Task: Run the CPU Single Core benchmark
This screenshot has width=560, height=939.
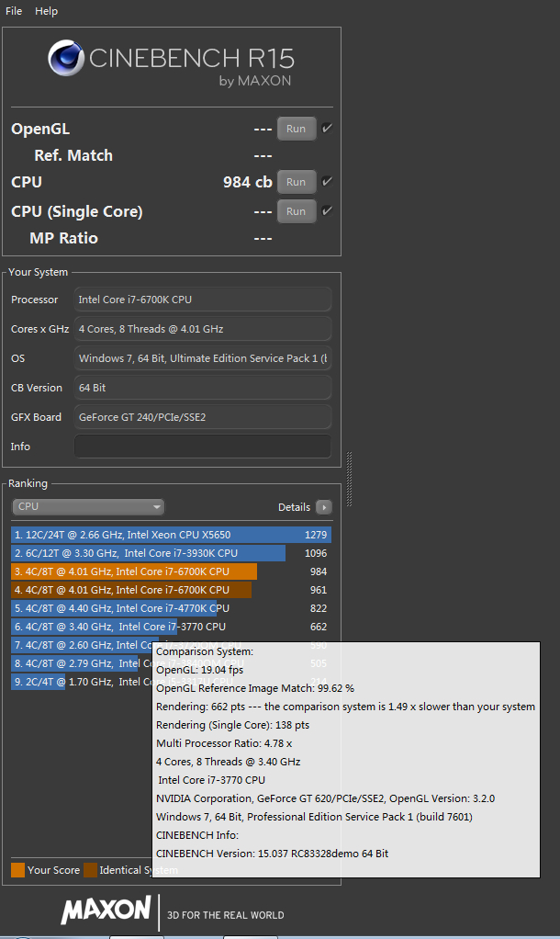Action: 296,211
